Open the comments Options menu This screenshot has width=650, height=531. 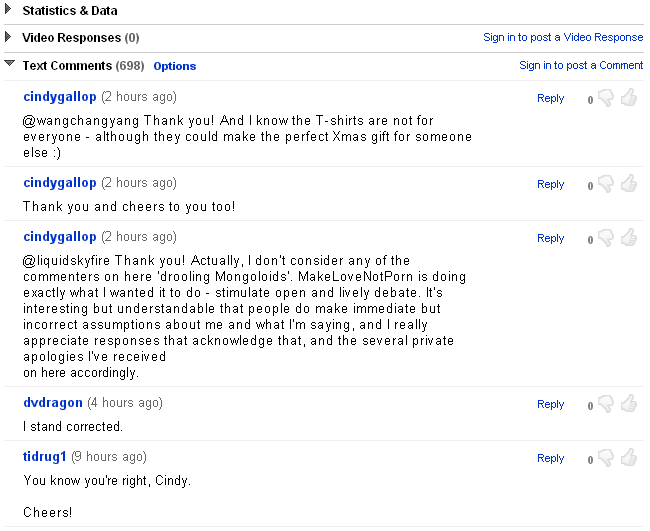pyautogui.click(x=175, y=66)
